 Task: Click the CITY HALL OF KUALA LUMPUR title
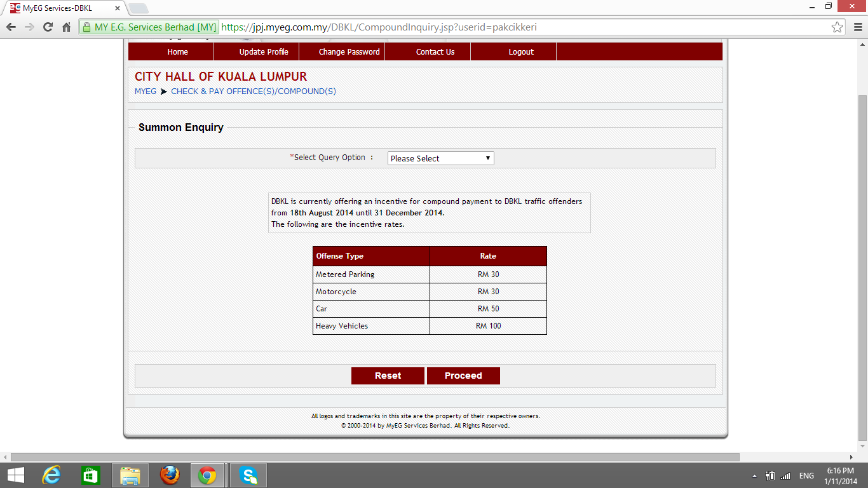(x=220, y=77)
